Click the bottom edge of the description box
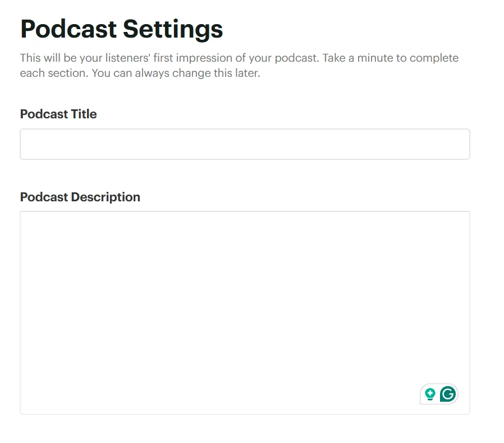 coord(245,413)
